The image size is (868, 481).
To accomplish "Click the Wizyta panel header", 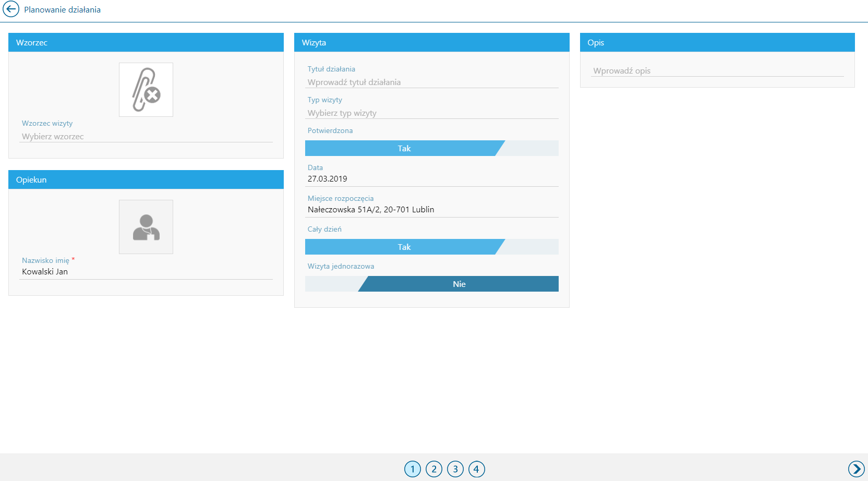I will click(432, 42).
